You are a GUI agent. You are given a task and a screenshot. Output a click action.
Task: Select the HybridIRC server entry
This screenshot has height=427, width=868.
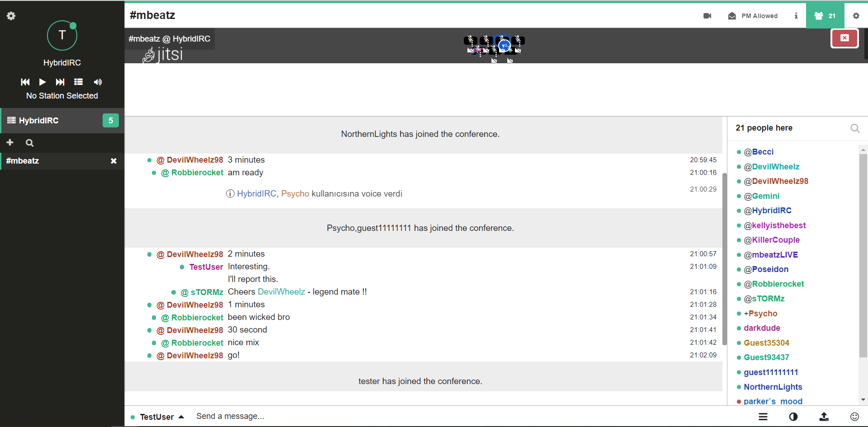click(x=62, y=121)
